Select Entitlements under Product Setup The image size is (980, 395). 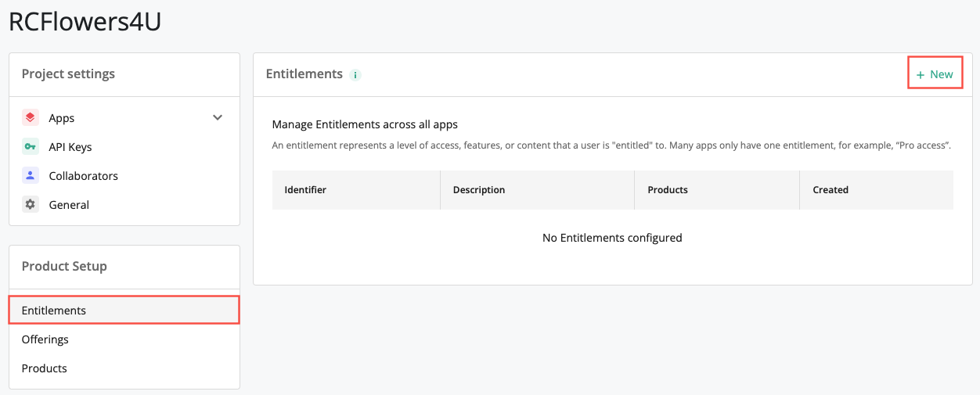click(x=54, y=311)
